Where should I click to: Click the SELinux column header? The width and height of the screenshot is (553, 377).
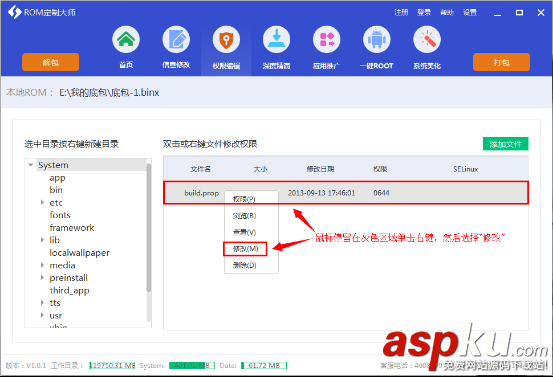466,169
